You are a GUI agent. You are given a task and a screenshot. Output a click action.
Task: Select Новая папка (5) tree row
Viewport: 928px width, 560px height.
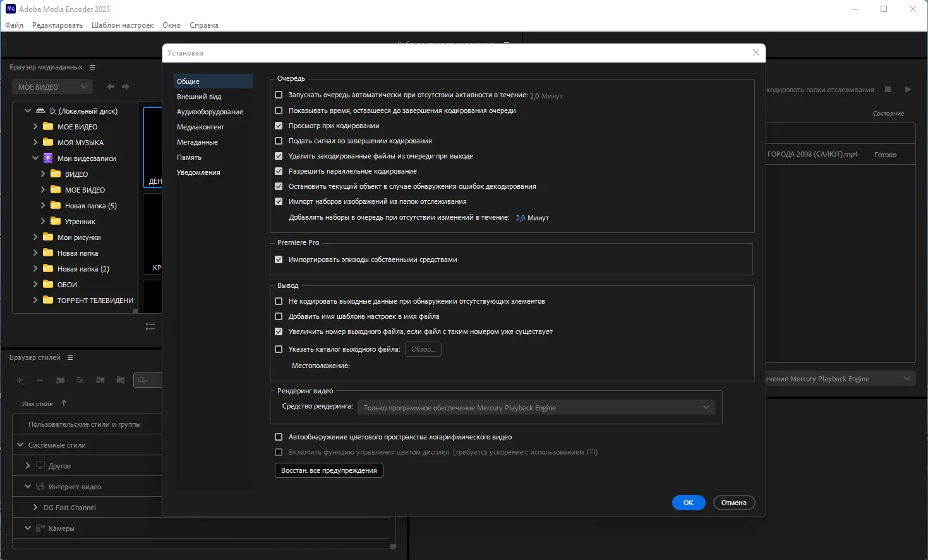coord(75,205)
